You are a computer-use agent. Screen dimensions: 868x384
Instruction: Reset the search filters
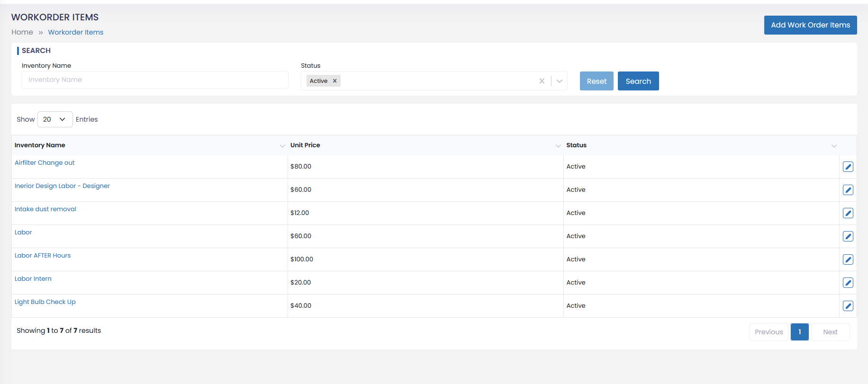(597, 81)
